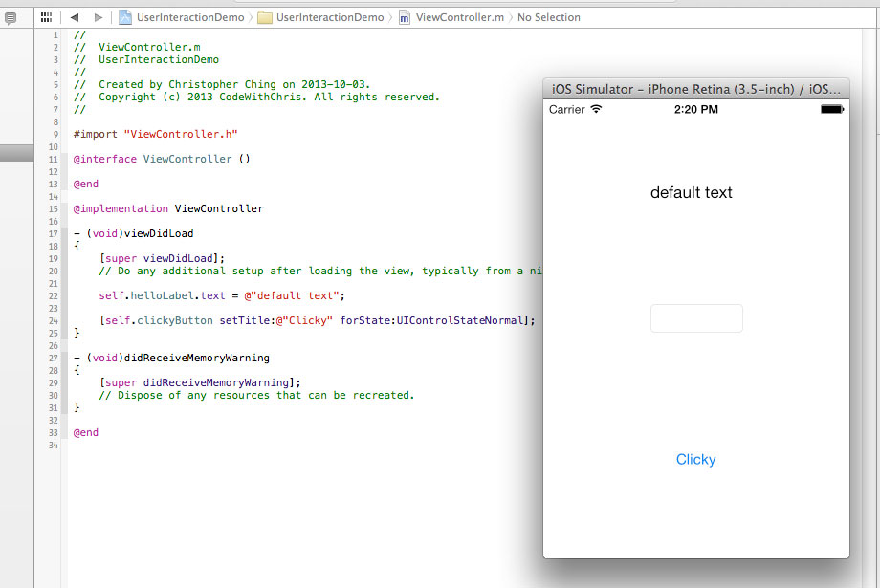Viewport: 880px width, 588px height.
Task: Open the related files grid icon
Action: [x=45, y=16]
